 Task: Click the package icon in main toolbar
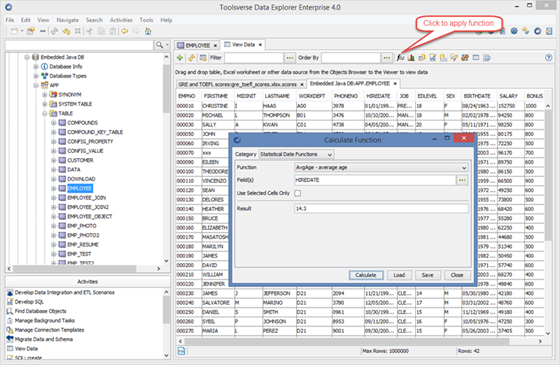(x=30, y=31)
